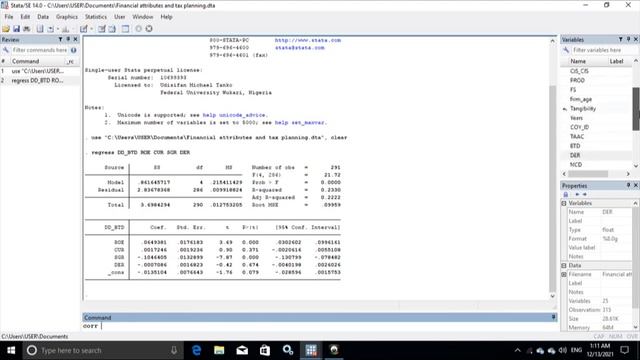Viewport: 640px width, 360px height.
Task: Open the Help menu
Action: (x=166, y=17)
